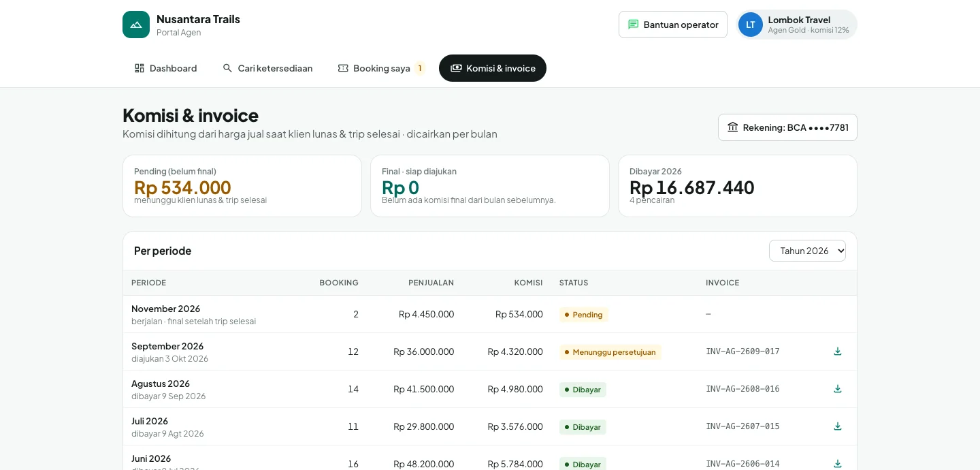Click the Dibayar 2026 summary card

[x=738, y=186]
